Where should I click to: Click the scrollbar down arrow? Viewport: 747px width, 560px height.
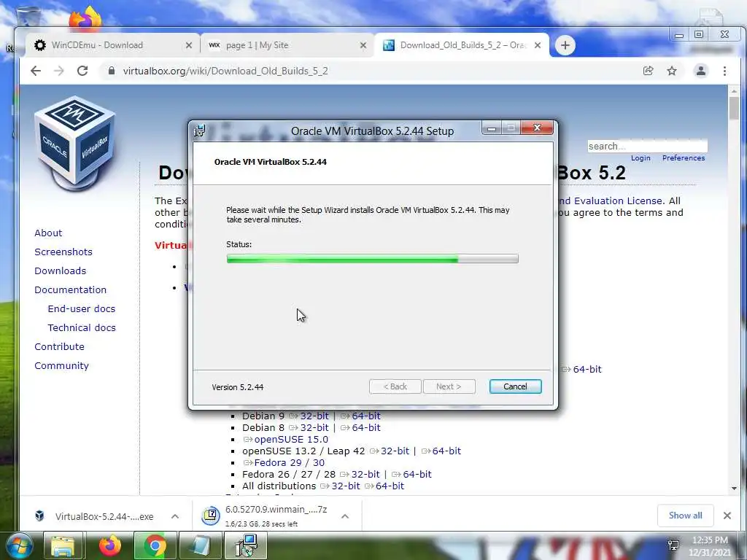click(x=734, y=489)
